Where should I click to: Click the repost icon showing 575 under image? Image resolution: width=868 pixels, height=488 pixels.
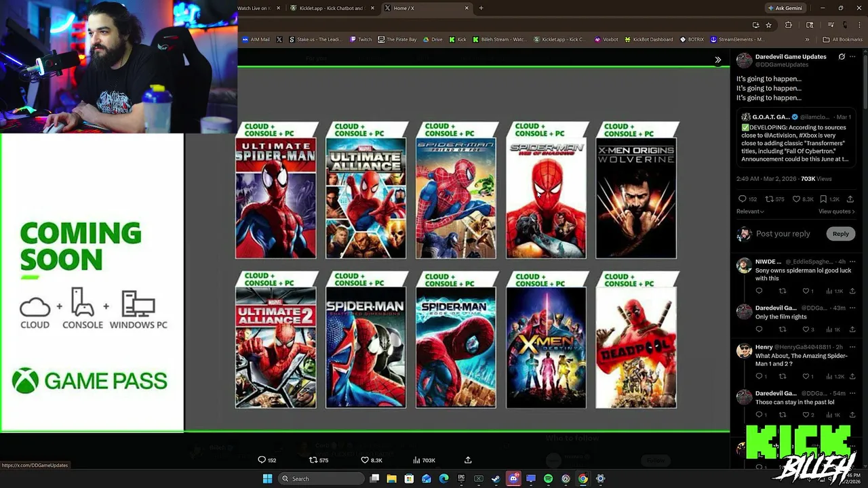(313, 460)
